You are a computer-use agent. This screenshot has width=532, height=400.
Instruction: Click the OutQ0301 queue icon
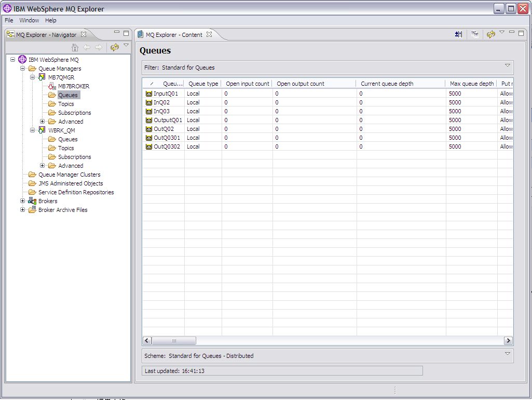148,138
